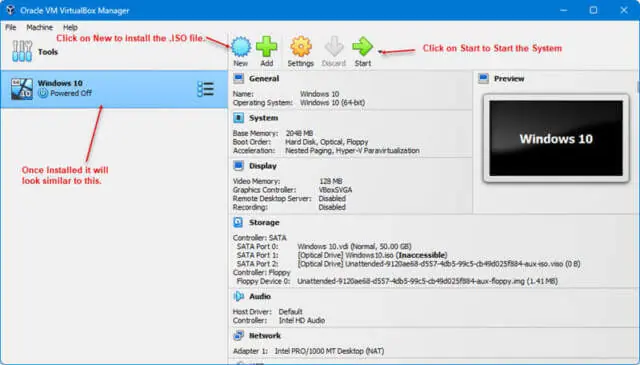Viewport: 640px width, 365px height.
Task: Click the Tools icon in the left pane
Action: pos(22,51)
